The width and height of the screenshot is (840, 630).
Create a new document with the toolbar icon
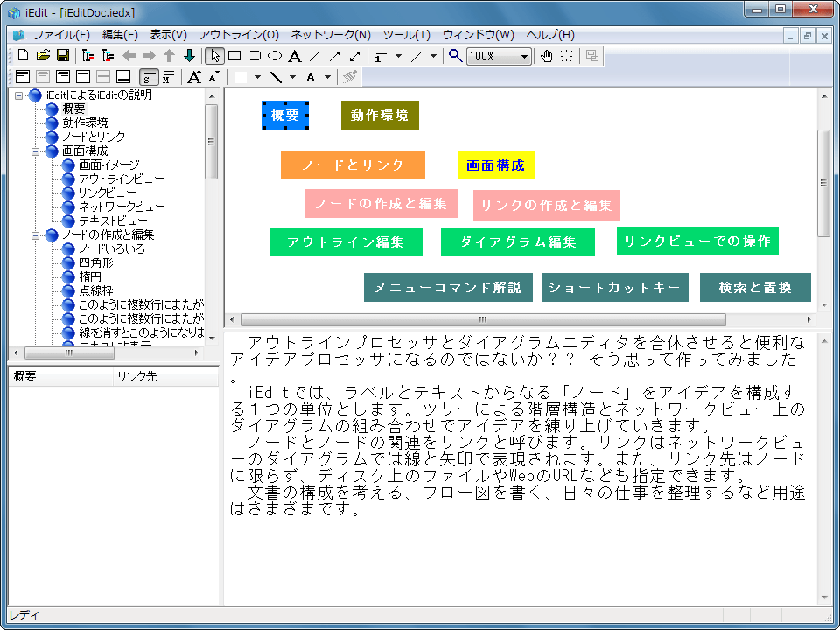23,56
